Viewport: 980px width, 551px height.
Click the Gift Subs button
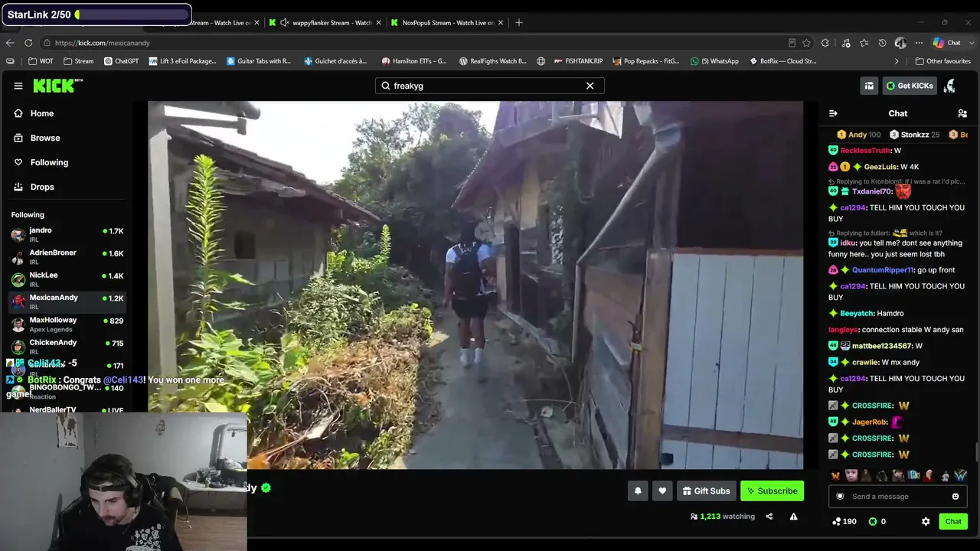(x=707, y=491)
